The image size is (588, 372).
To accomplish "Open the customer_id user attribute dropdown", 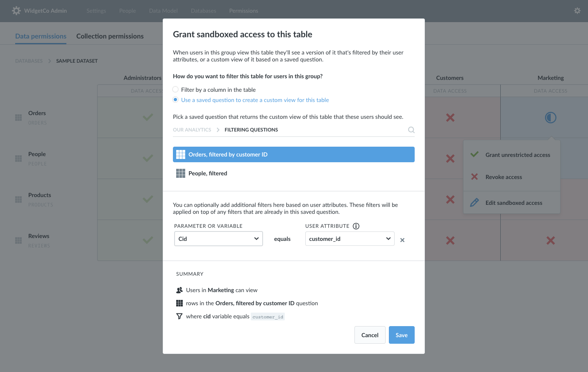I will [350, 239].
